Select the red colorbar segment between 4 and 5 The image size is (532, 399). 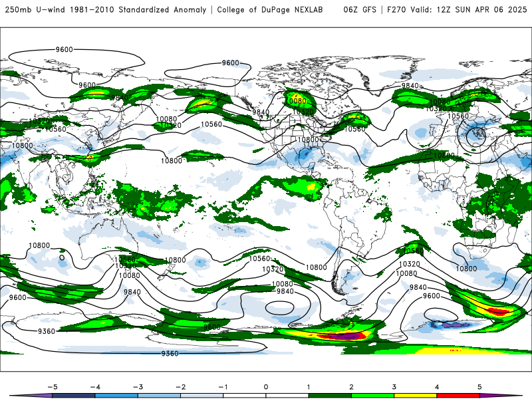click(x=458, y=396)
